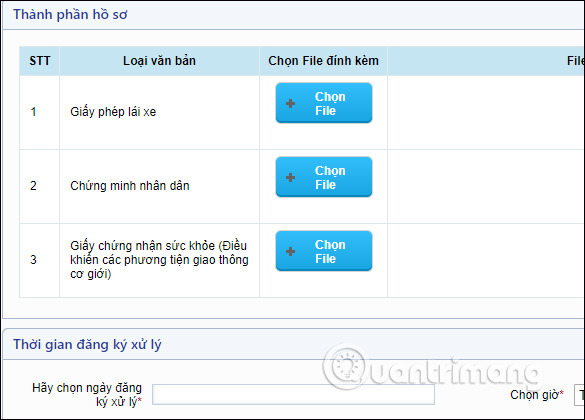Select the Thời gian đăng ký xử lý header
This screenshot has width=585, height=420.
pos(87,344)
